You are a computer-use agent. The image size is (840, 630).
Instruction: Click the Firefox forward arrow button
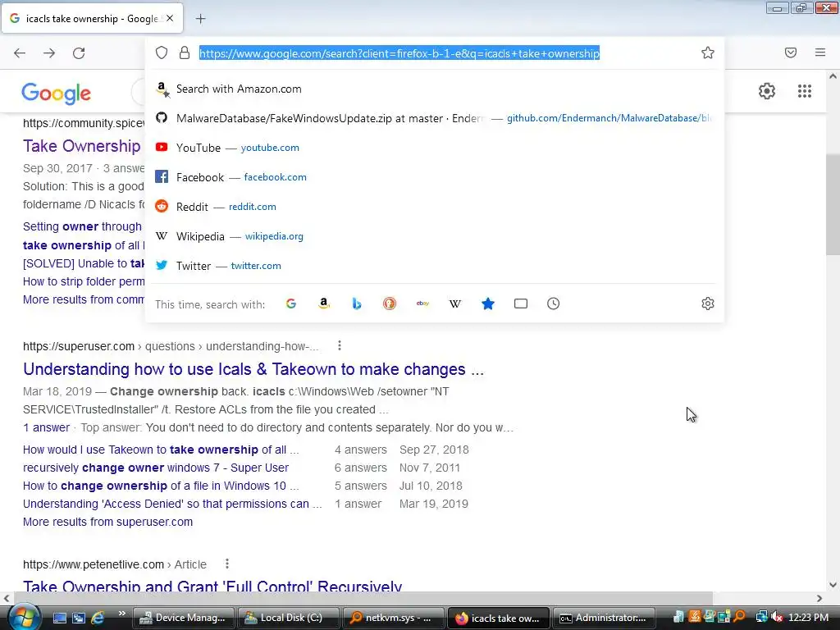pos(49,53)
